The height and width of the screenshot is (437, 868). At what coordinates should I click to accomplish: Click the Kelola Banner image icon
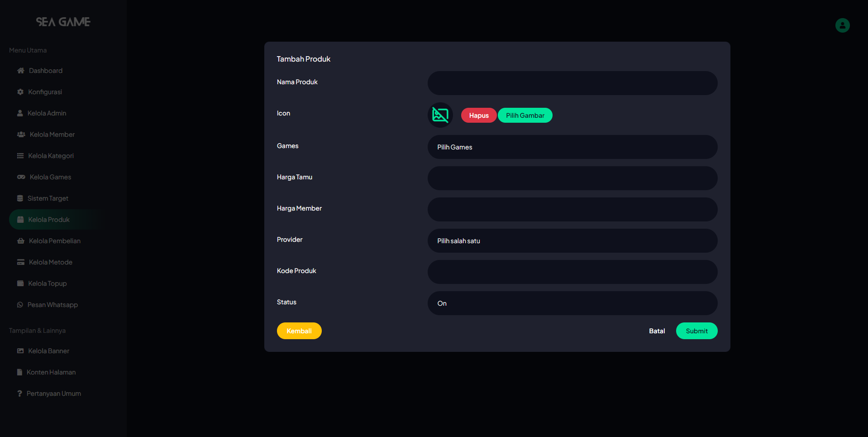20,351
